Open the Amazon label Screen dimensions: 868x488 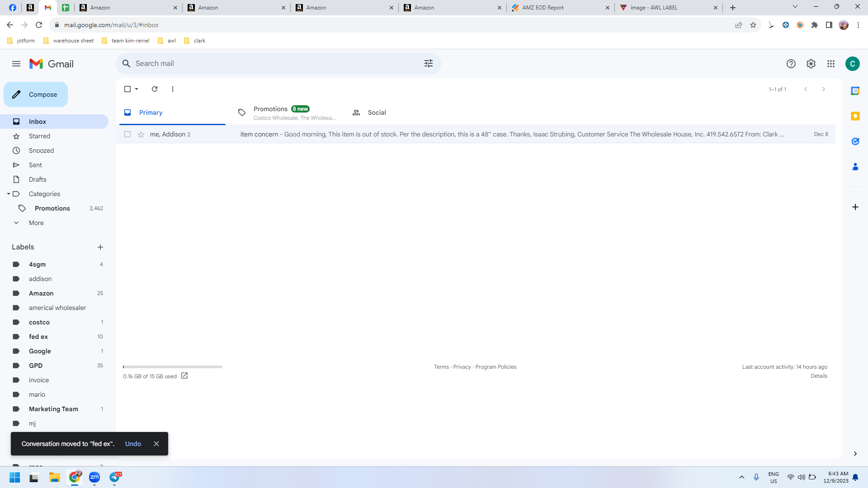click(54, 293)
